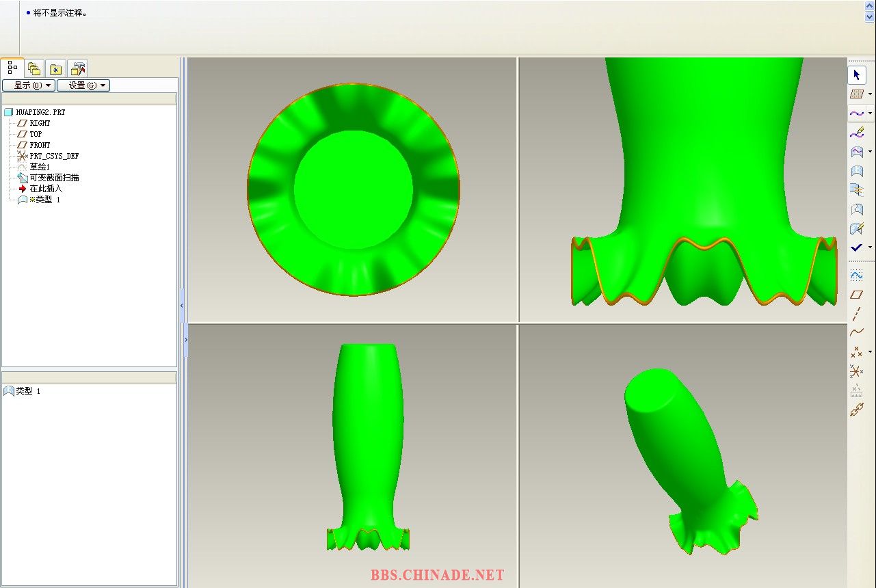Click the full front-view vase viewport
This screenshot has width=876, height=588.
[x=352, y=455]
